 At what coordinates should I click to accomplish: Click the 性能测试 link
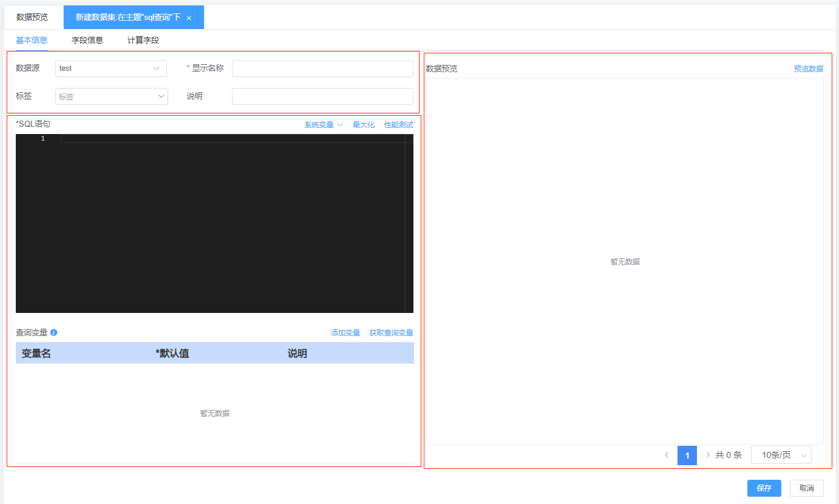pos(398,125)
